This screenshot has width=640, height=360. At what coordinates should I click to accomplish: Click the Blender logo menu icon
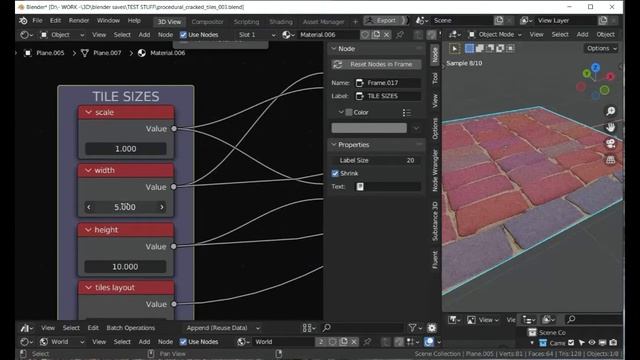click(23, 21)
